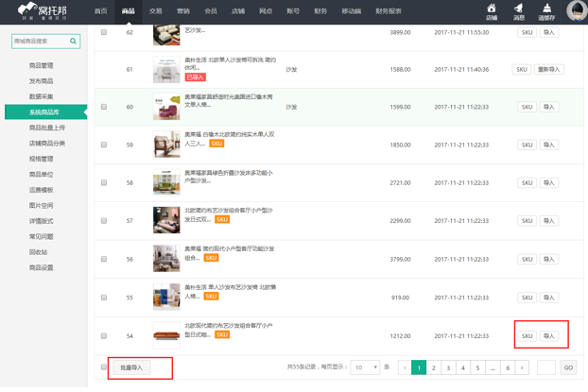Click the 沙发 category text in row 61
588x392 pixels.
click(291, 69)
